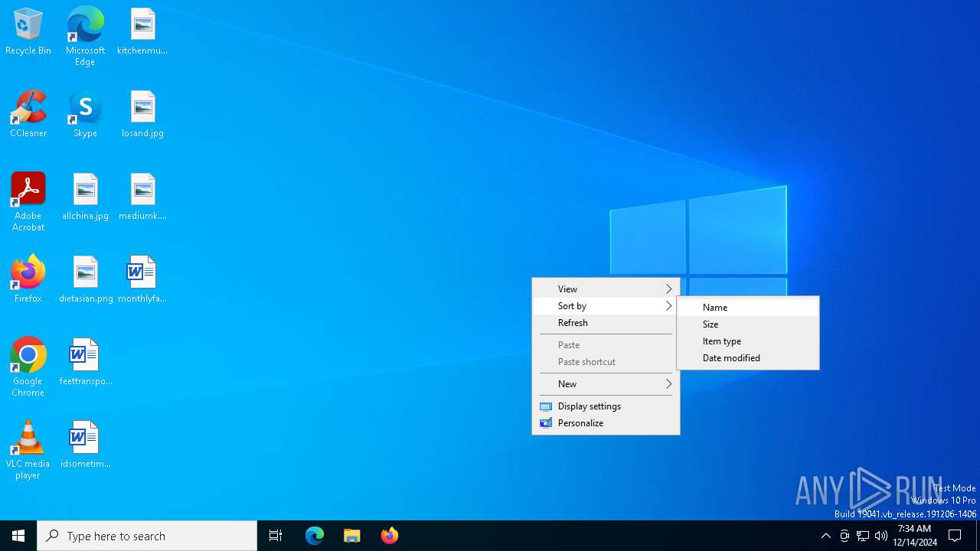Select the idsometim... Word document icon
Image resolution: width=980 pixels, height=551 pixels.
[85, 445]
